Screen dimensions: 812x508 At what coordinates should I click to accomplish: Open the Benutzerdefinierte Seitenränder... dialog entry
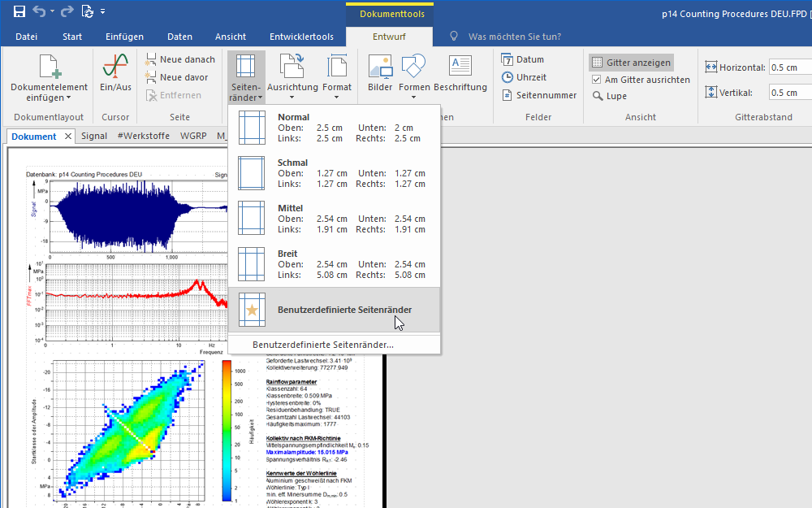pyautogui.click(x=334, y=345)
